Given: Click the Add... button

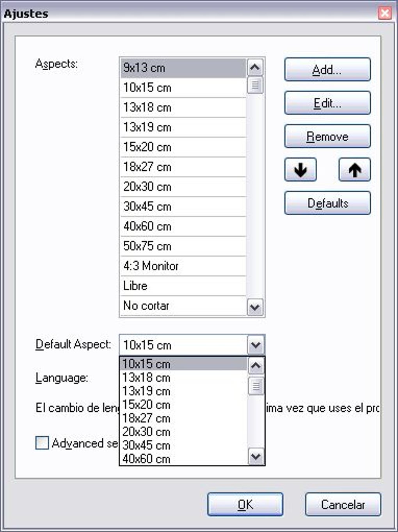Looking at the screenshot, I should coord(327,70).
